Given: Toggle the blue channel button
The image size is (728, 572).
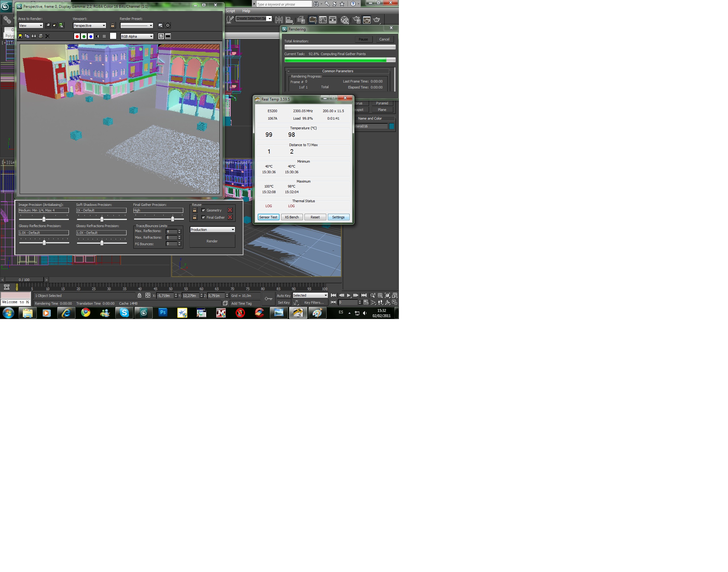Looking at the screenshot, I should pos(91,36).
